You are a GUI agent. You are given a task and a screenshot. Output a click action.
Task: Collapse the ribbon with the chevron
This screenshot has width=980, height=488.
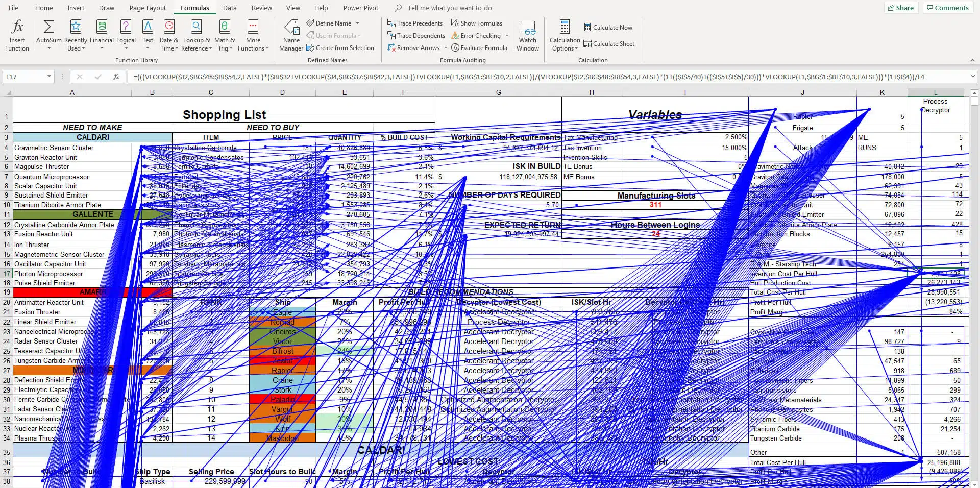click(972, 60)
